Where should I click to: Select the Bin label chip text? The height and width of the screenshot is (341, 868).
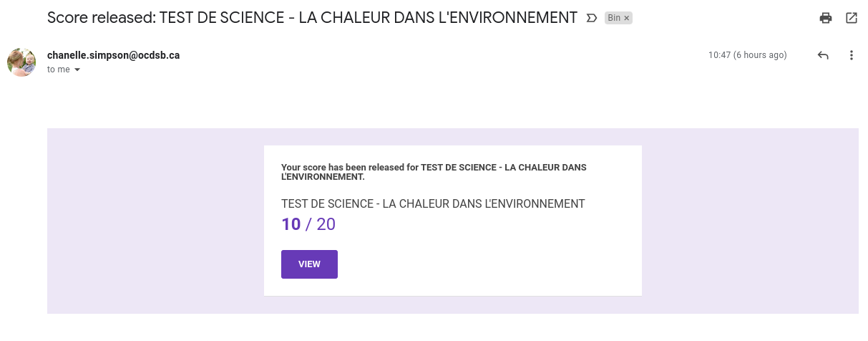(x=613, y=19)
